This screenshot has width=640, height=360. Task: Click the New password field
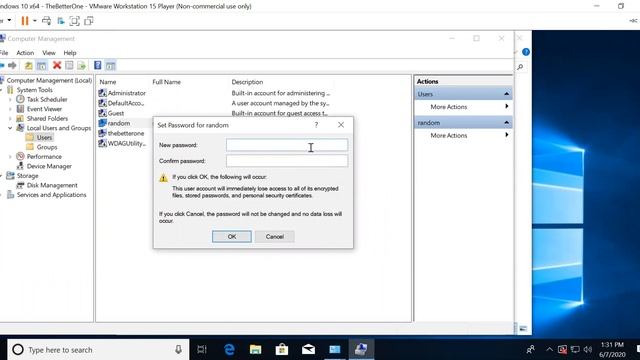pyautogui.click(x=287, y=145)
